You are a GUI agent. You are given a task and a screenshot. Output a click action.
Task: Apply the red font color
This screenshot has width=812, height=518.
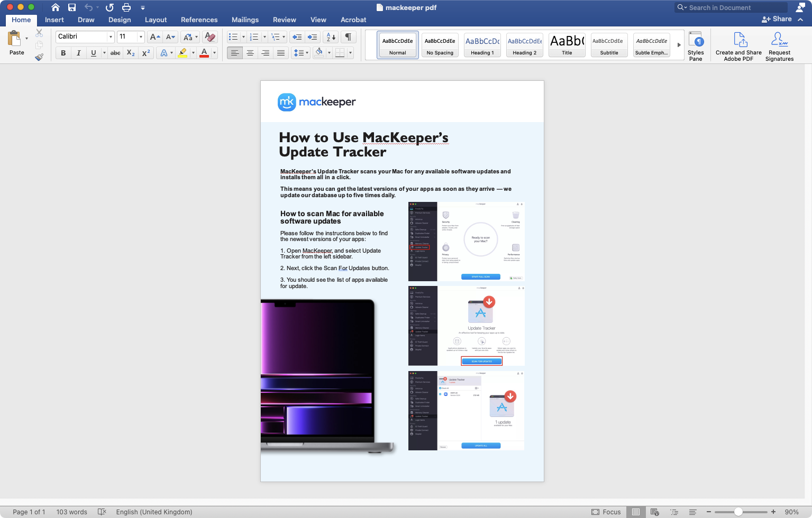204,53
